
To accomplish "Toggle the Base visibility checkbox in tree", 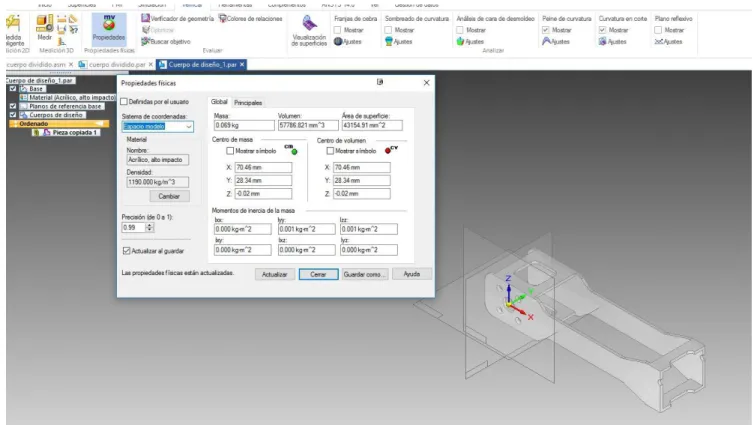I will point(13,88).
